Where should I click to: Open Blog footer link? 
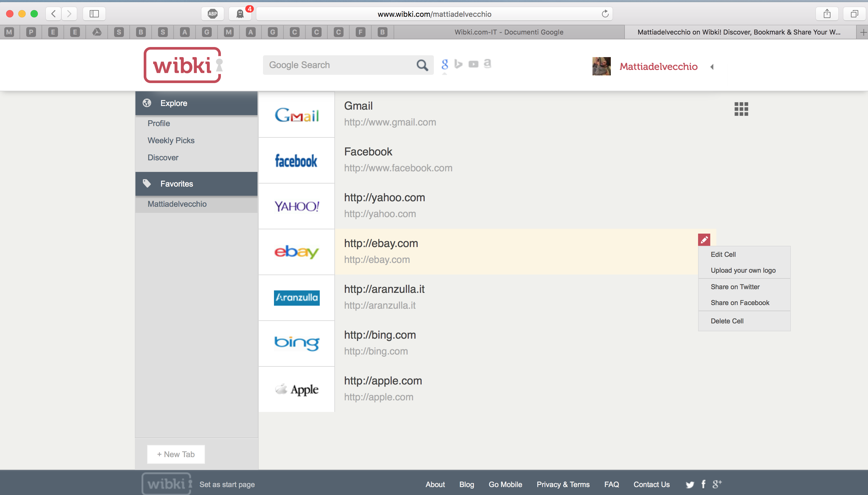(466, 484)
